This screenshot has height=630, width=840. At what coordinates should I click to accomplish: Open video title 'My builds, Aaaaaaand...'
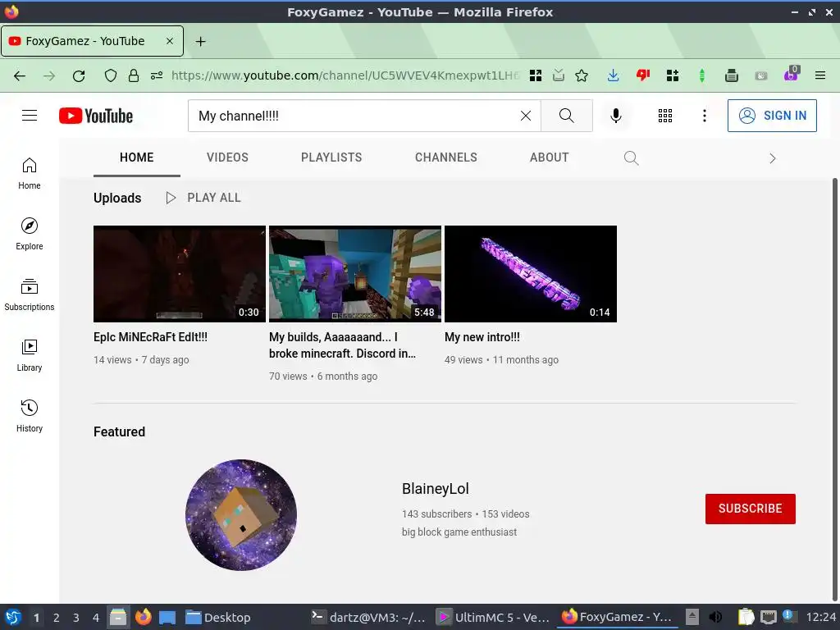tap(342, 345)
